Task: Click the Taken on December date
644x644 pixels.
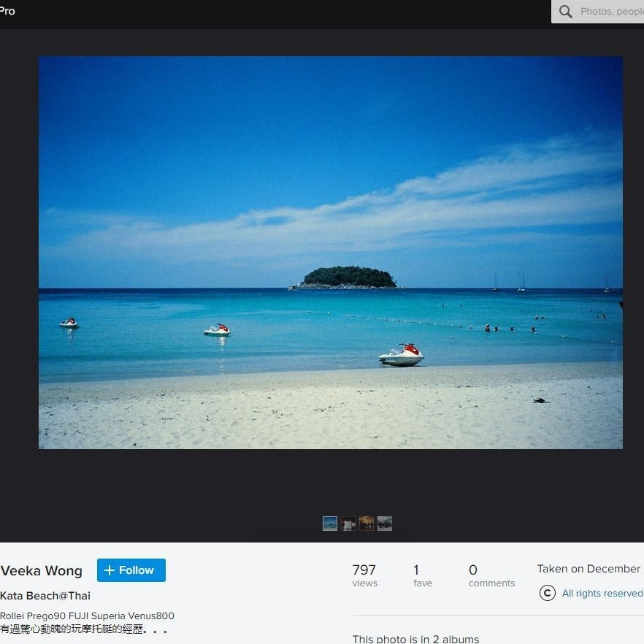Action: pos(589,569)
